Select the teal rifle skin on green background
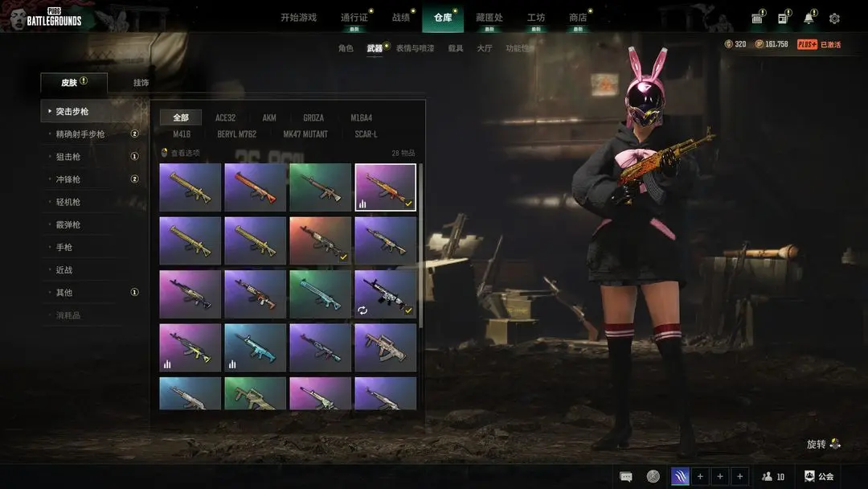 (x=321, y=294)
